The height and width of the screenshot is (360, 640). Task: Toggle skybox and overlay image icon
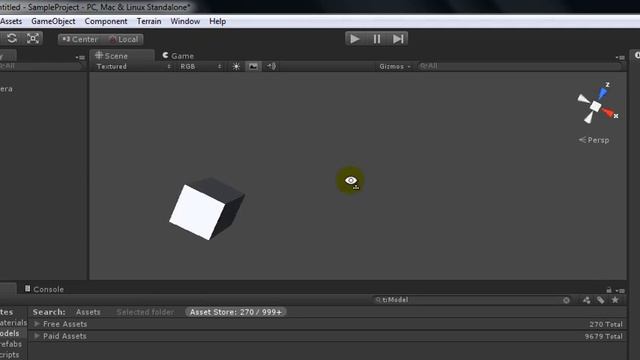(253, 66)
